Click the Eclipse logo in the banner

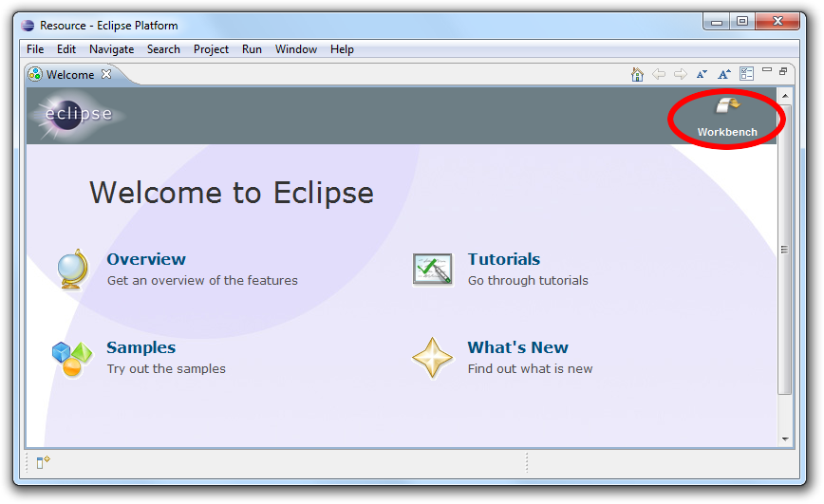click(78, 114)
